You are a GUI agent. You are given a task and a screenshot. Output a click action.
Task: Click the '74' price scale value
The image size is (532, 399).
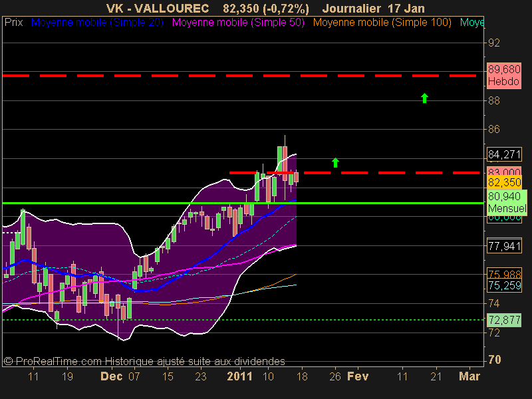494,303
